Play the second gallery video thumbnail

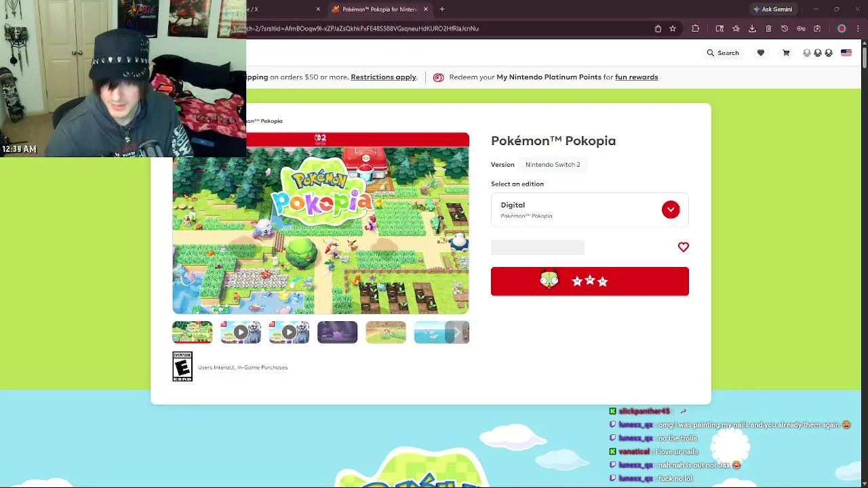click(241, 333)
